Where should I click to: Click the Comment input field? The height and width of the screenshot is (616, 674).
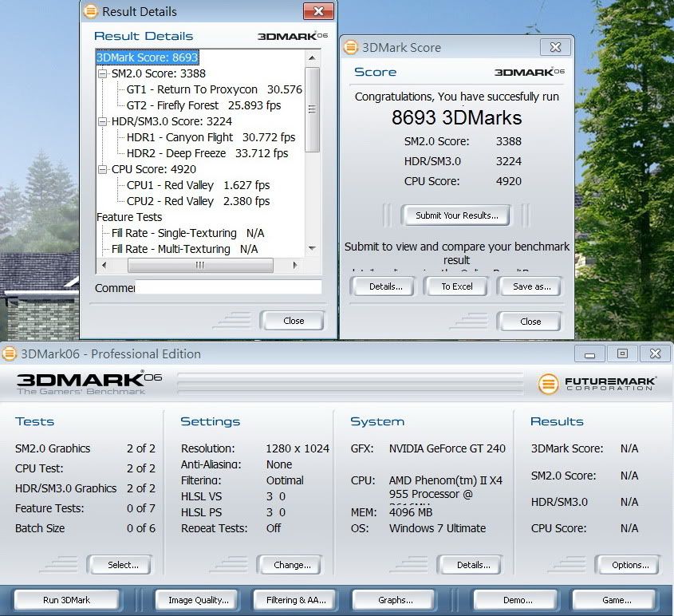point(228,287)
